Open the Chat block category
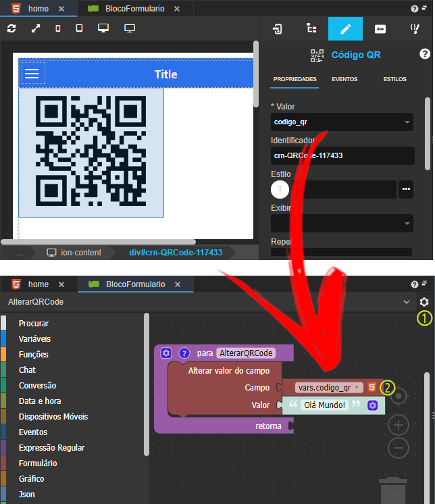 [27, 370]
